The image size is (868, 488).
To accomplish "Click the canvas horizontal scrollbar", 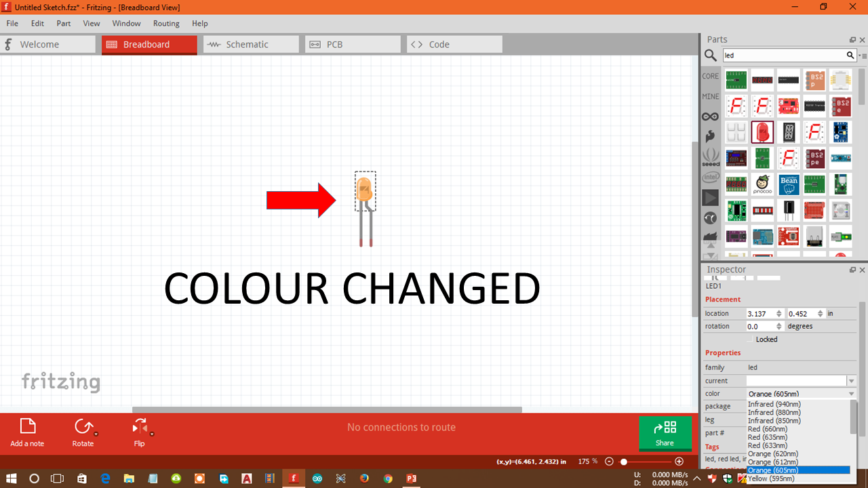I will [x=327, y=409].
